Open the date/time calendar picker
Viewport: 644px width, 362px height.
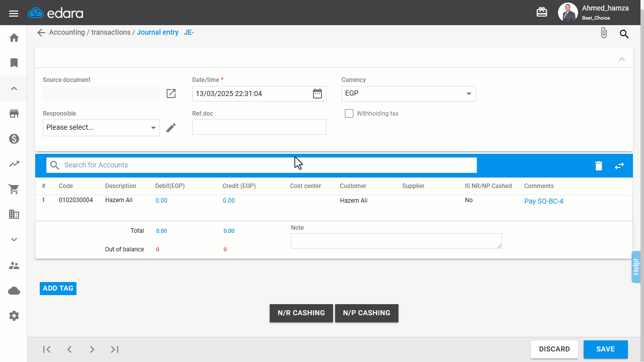tap(317, 94)
